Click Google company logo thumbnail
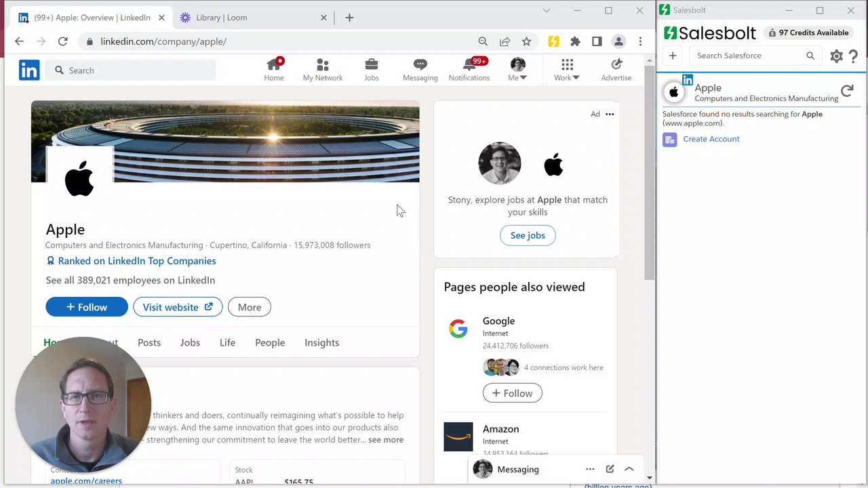 click(458, 329)
